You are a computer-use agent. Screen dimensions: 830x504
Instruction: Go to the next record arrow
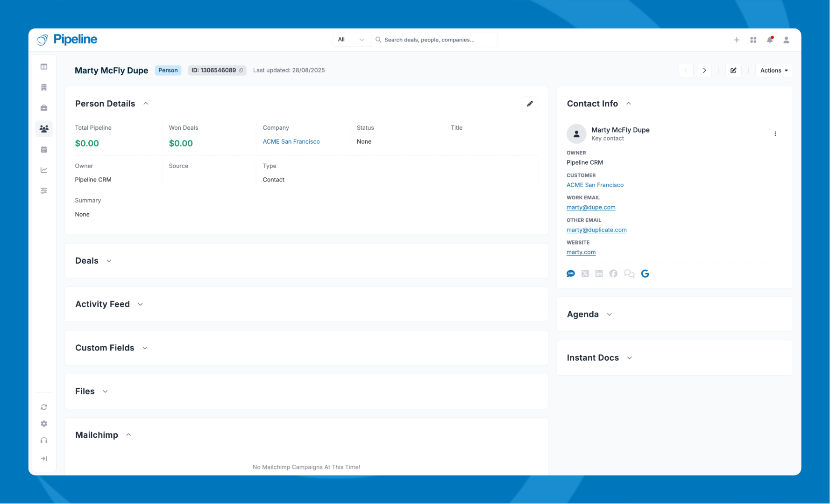[x=704, y=70]
